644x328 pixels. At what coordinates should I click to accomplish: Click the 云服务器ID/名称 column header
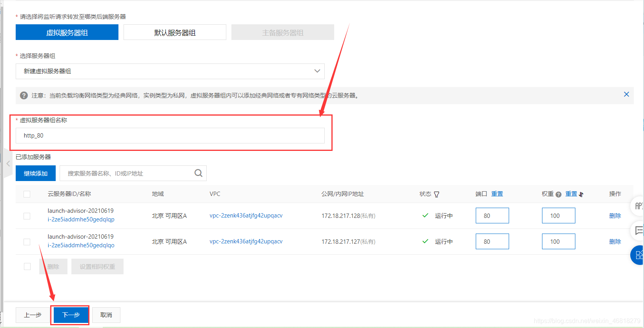tap(69, 194)
